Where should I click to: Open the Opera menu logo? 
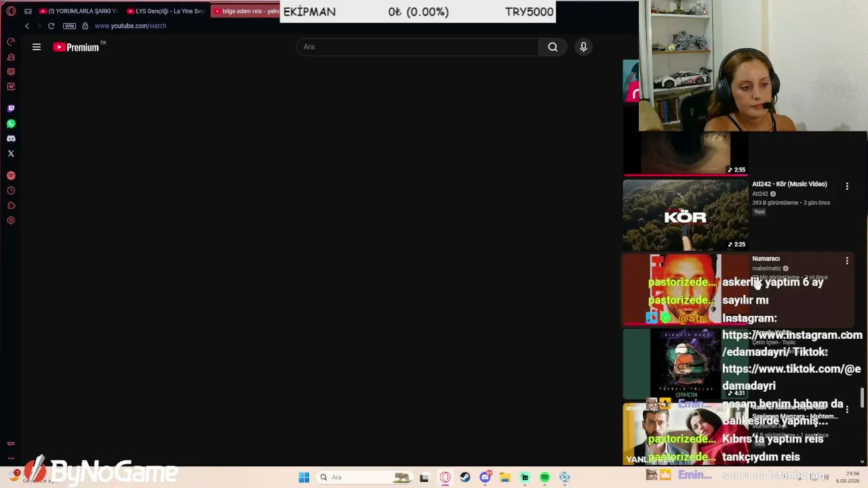[11, 11]
